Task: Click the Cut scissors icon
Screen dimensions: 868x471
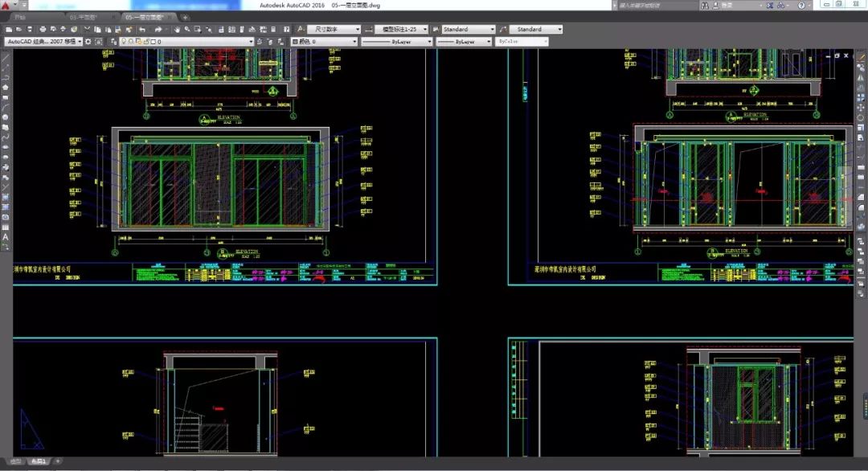Action: 86,30
